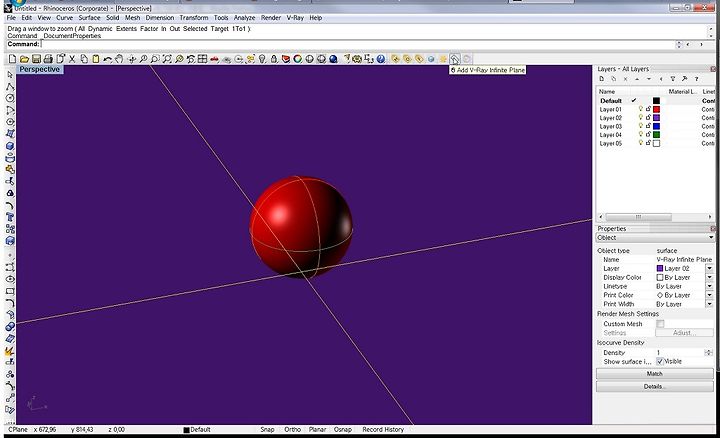This screenshot has width=720, height=438.
Task: Uncheck the Visible surface isocurve checkbox
Action: [660, 361]
